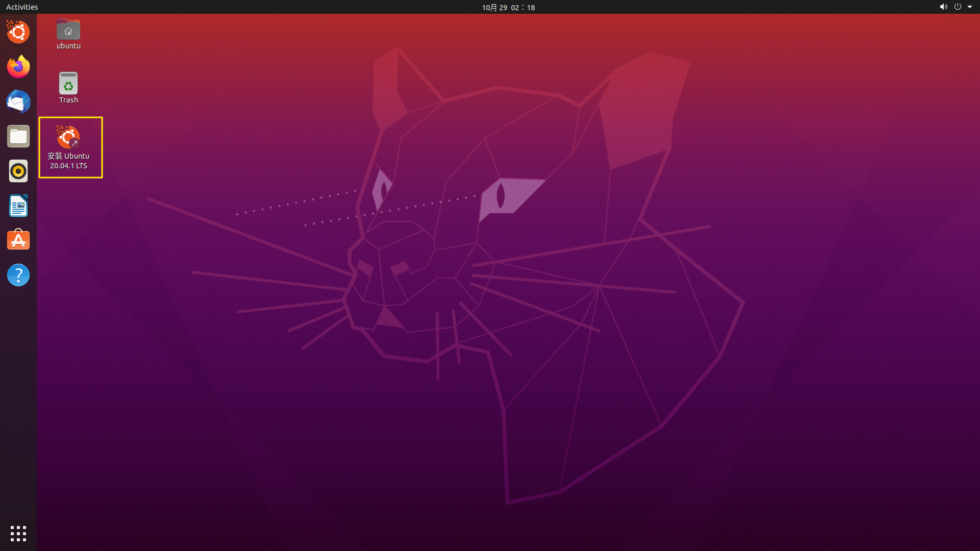Open the Files manager dock icon
This screenshot has height=551, width=980.
coord(18,136)
